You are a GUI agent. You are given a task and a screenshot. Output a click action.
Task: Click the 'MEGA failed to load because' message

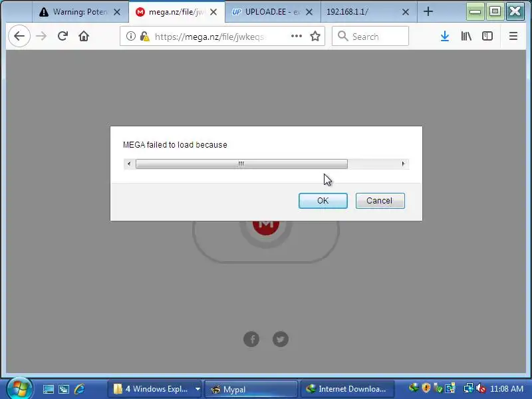175,145
